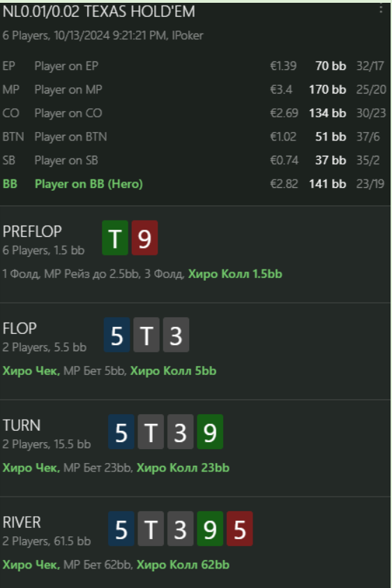Click the Player on BTN name
This screenshot has height=588, width=392.
click(x=70, y=137)
